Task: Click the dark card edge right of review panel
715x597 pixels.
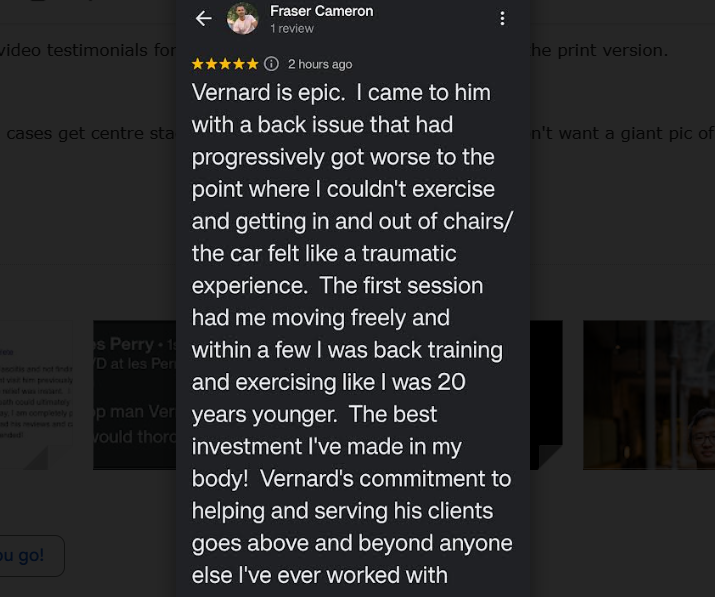Action: [546, 395]
